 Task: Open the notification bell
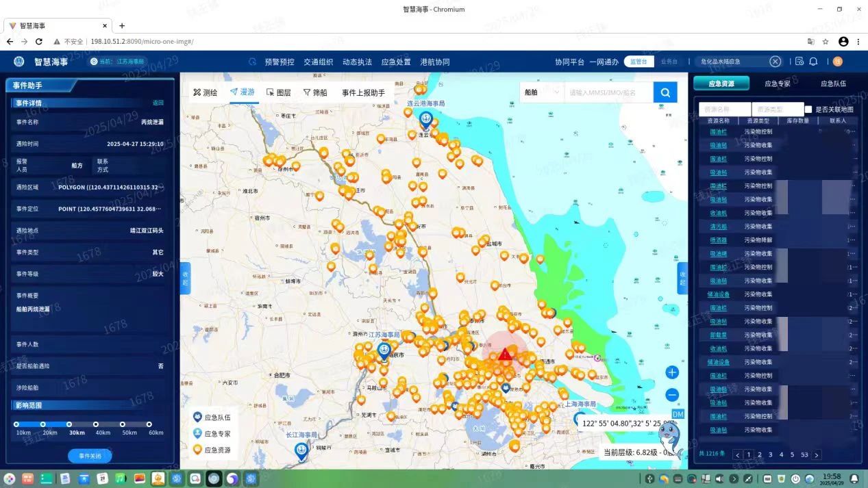pyautogui.click(x=813, y=62)
